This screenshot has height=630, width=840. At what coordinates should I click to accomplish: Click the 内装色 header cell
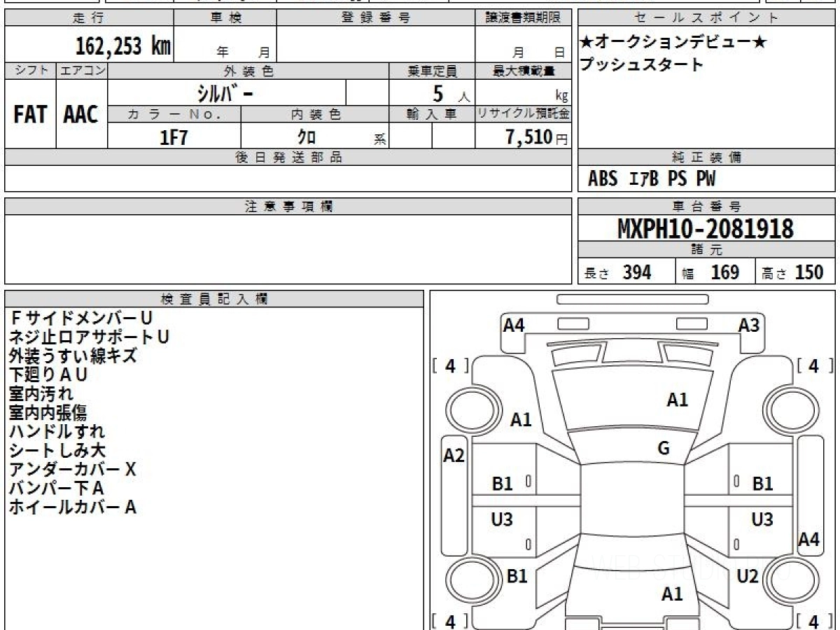(315, 114)
